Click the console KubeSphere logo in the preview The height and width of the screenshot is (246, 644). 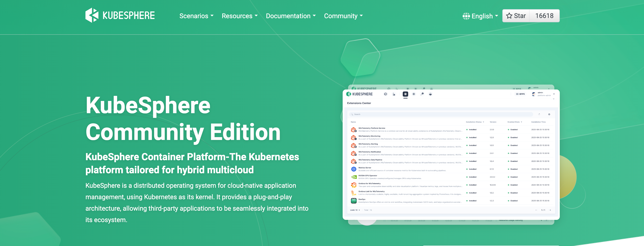359,94
